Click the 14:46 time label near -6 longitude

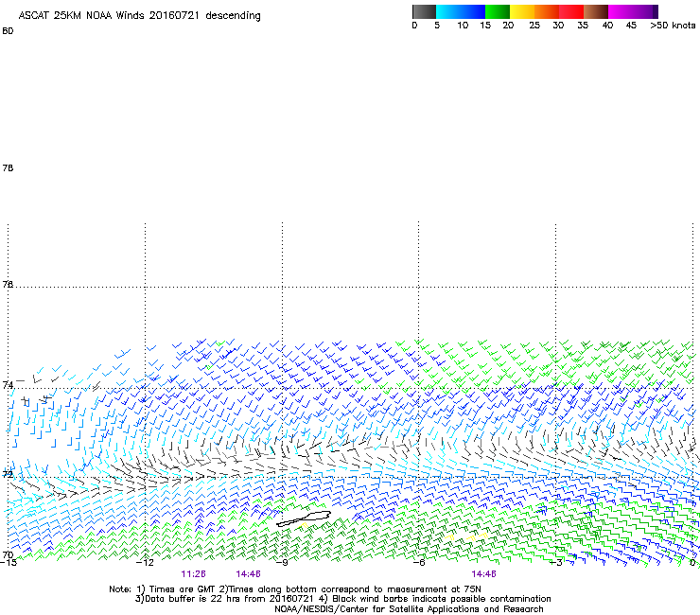tap(484, 574)
